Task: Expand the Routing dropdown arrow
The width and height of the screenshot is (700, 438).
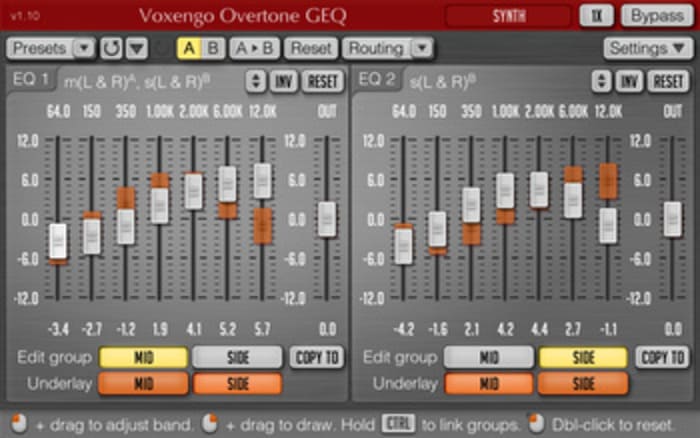Action: tap(422, 48)
